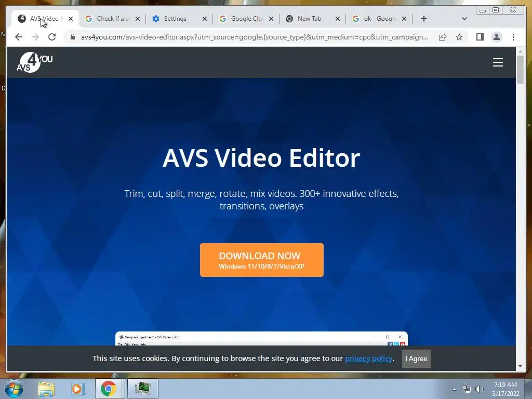The height and width of the screenshot is (399, 532).
Task: Open the volume control tray icon
Action: [x=480, y=389]
